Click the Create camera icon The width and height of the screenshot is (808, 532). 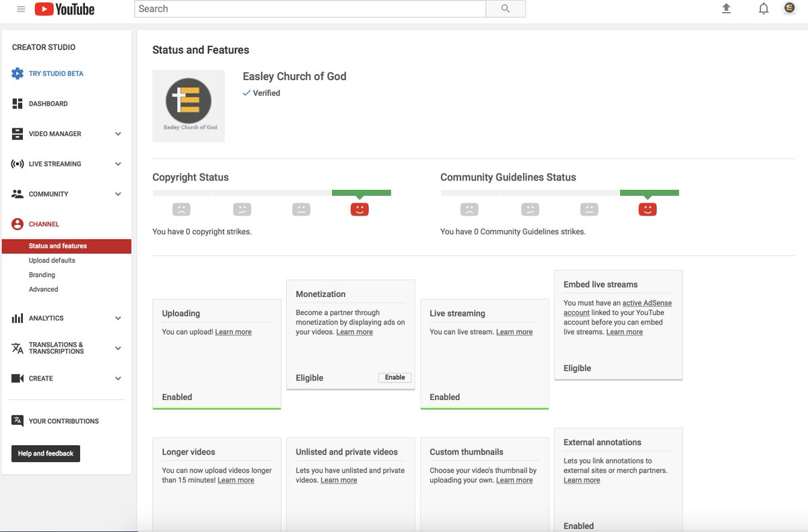tap(18, 378)
